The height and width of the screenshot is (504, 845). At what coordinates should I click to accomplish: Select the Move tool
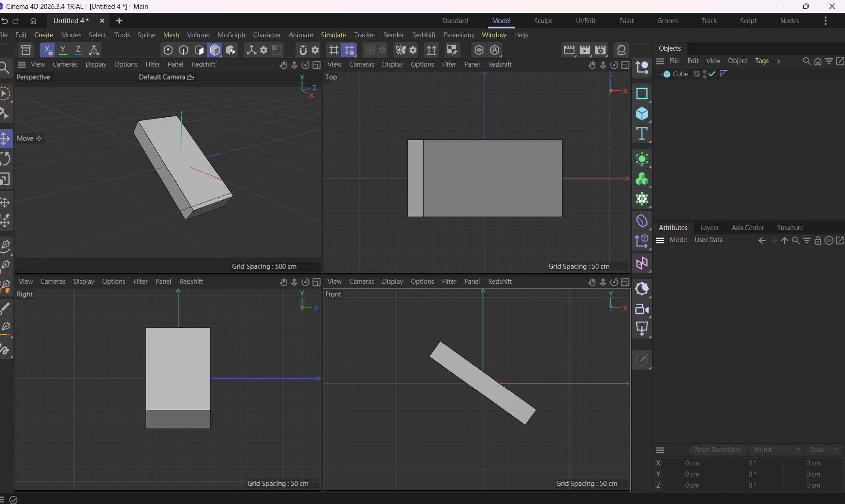click(x=5, y=139)
